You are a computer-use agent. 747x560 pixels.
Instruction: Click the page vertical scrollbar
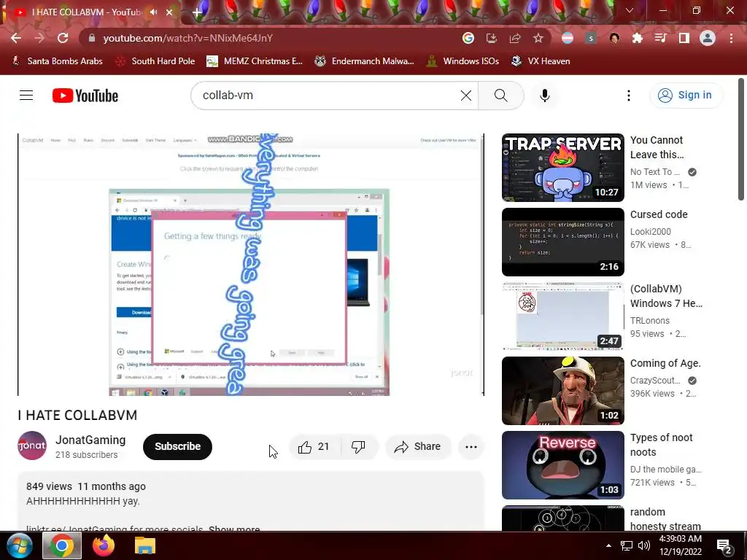click(x=741, y=139)
